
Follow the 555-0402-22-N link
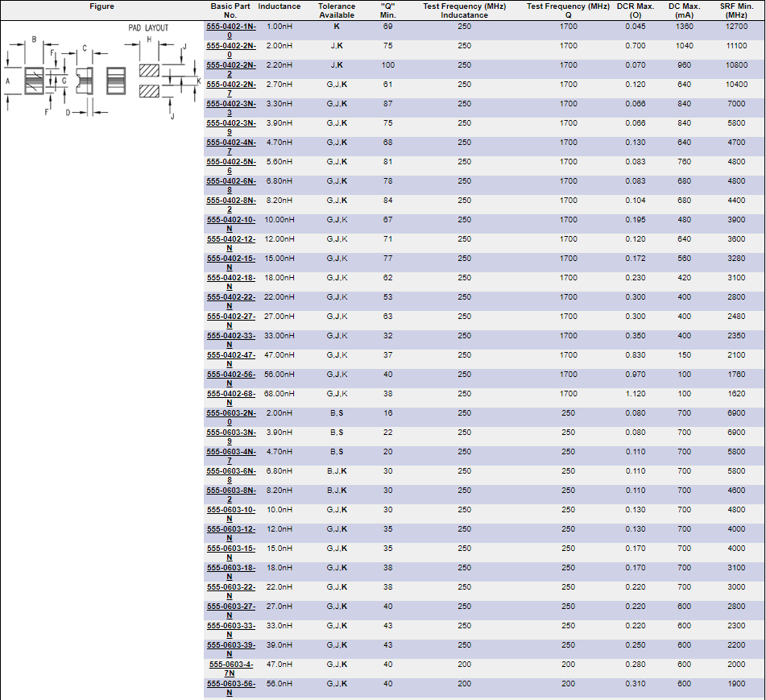pyautogui.click(x=230, y=297)
